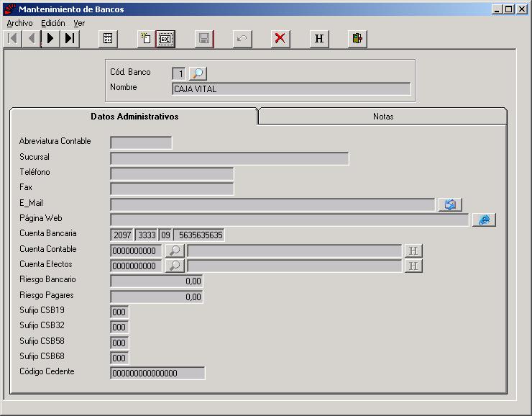Click Cuenta Efectos code field
The image size is (532, 416).
136,266
